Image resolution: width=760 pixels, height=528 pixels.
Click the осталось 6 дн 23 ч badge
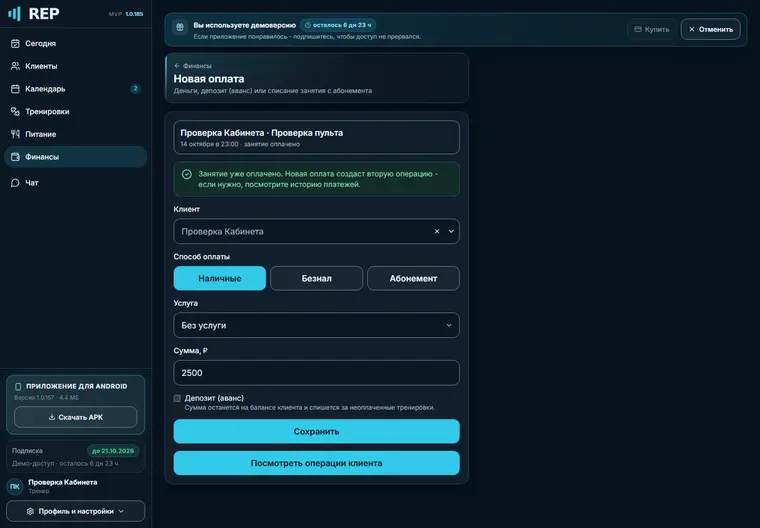tap(338, 25)
